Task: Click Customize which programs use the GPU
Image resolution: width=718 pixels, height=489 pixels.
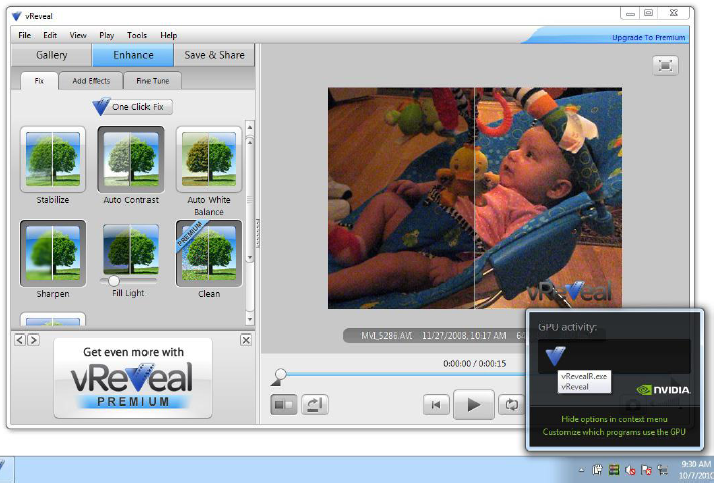Action: 614,432
